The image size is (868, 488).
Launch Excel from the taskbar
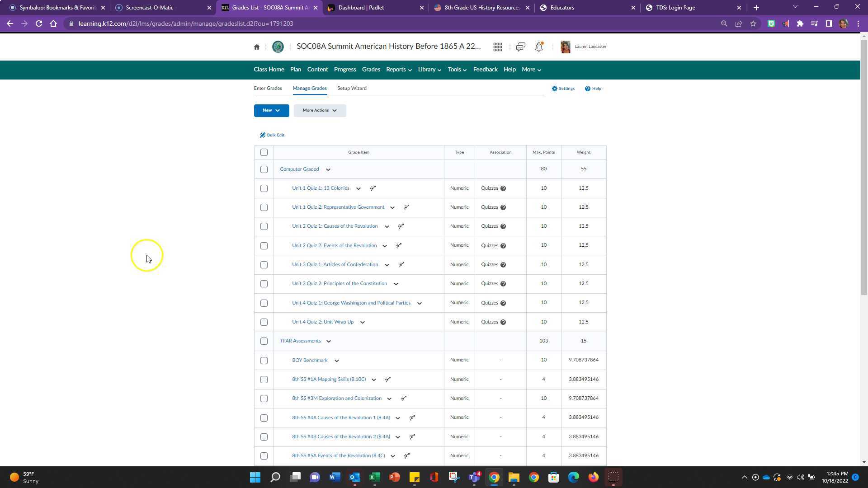click(374, 477)
